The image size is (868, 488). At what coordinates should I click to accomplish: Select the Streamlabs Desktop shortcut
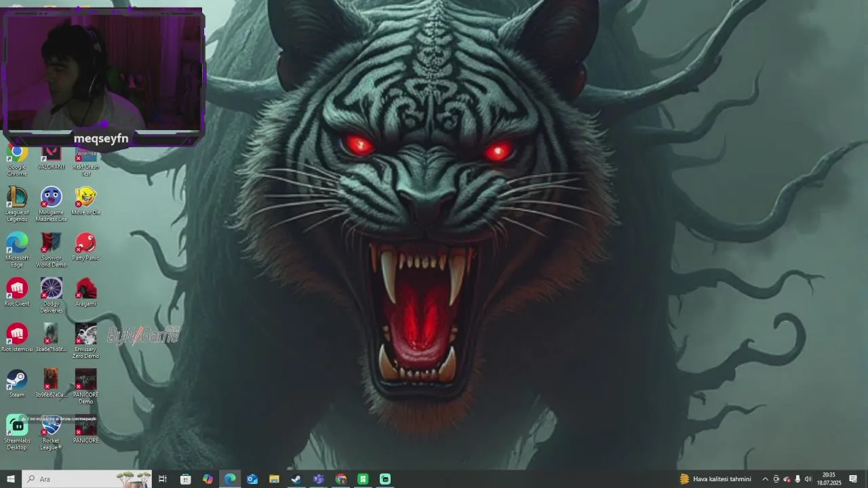[17, 432]
